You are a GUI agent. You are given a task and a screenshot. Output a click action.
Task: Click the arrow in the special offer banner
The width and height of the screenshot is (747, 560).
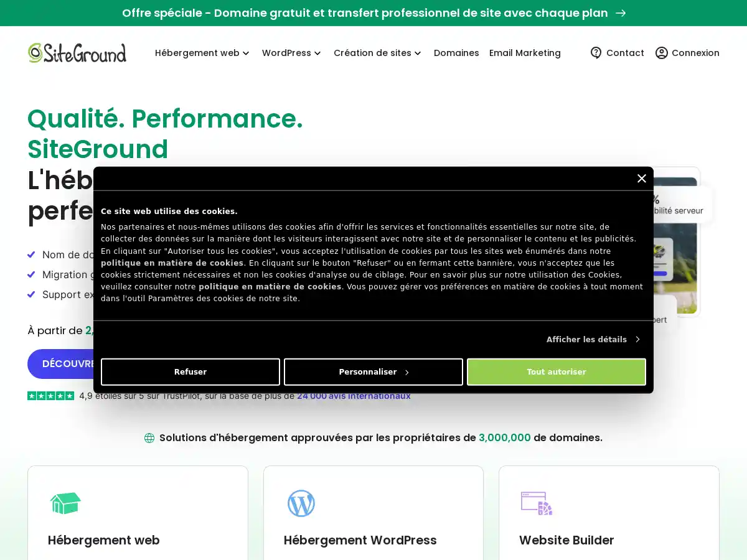[x=621, y=13]
